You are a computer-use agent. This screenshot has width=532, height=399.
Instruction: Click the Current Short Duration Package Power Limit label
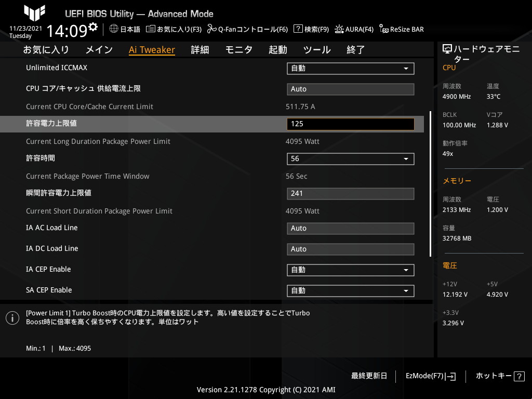[x=99, y=211]
